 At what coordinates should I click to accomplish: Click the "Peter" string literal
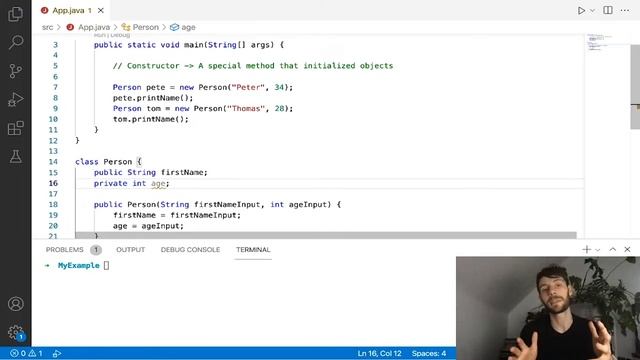(x=248, y=87)
